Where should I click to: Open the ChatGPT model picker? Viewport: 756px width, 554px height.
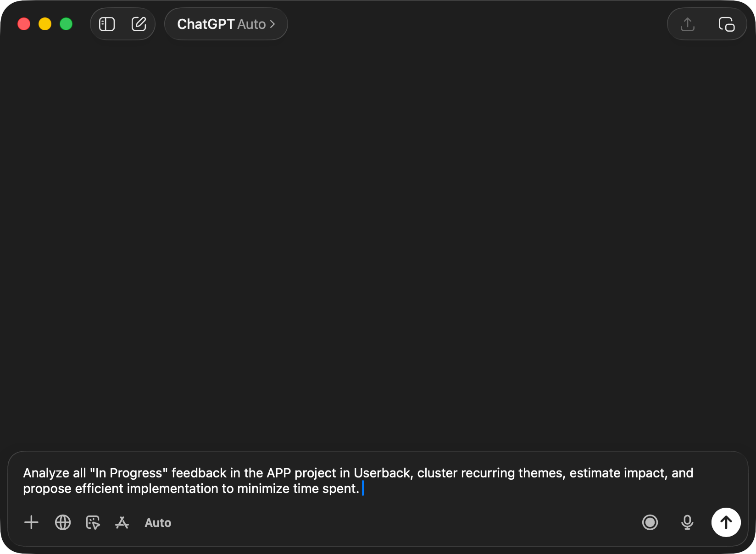(226, 24)
